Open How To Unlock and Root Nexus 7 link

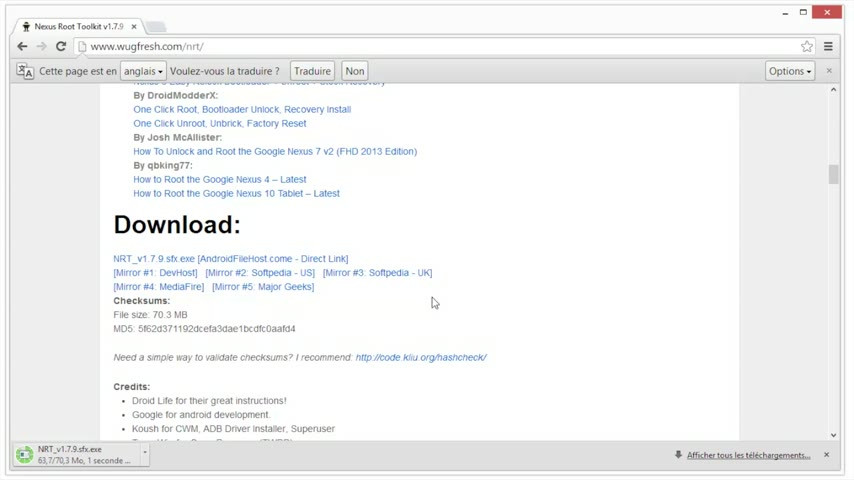click(275, 151)
